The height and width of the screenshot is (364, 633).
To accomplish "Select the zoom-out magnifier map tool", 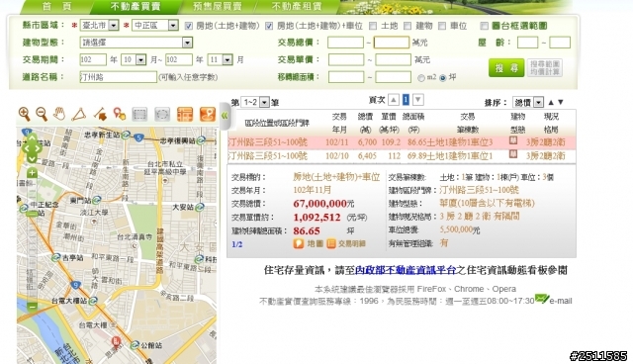I will pyautogui.click(x=42, y=114).
